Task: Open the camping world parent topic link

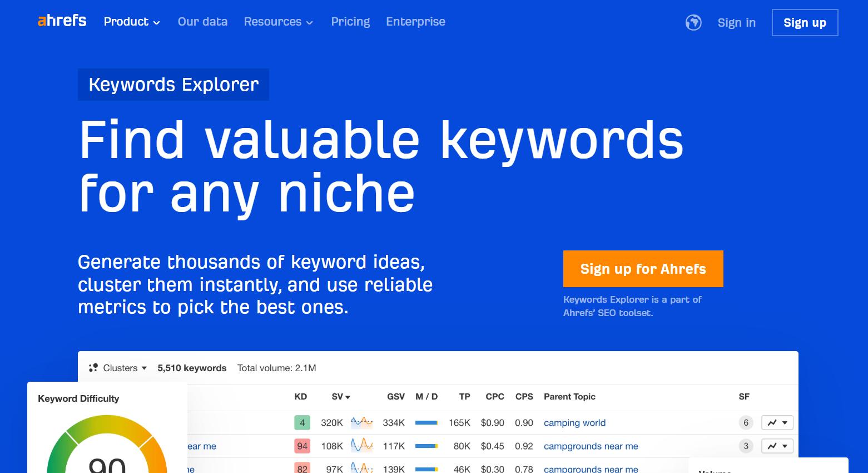Action: point(574,423)
